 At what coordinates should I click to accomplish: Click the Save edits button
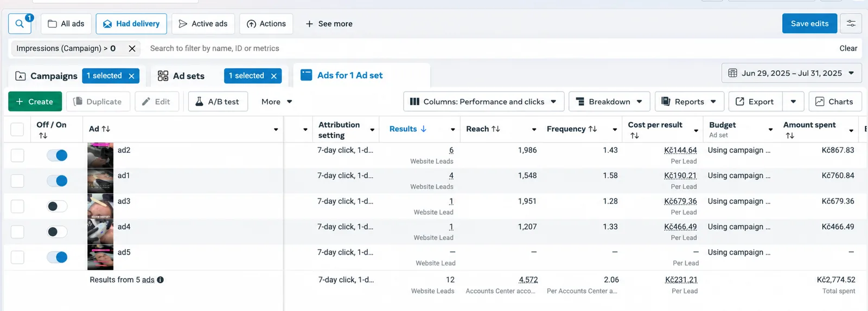[809, 23]
